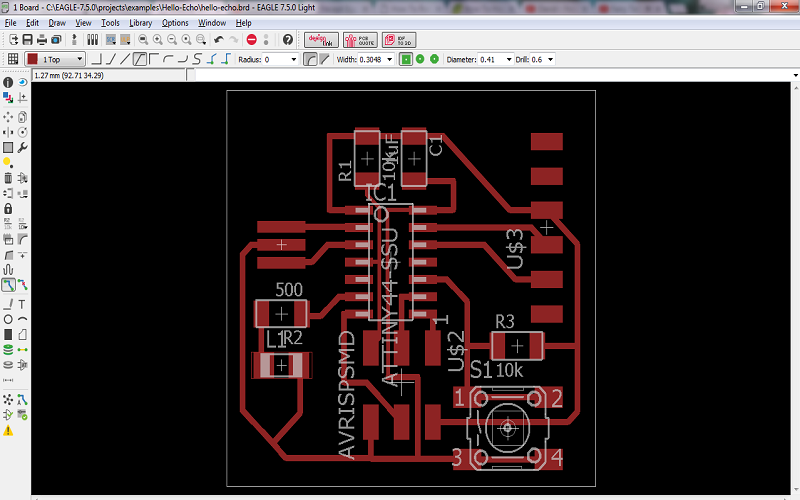Viewport: 800px width, 500px height.
Task: Select the right-angle wire bend style
Action: click(96, 60)
